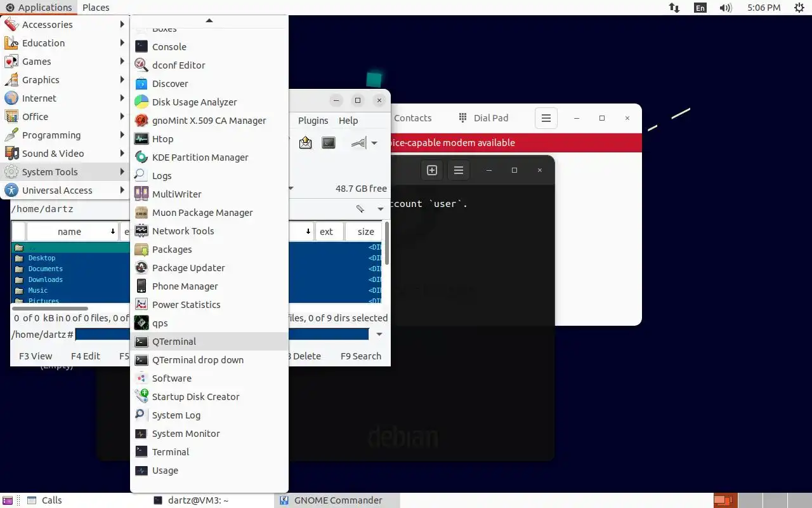Launch Software application
812x508 pixels.
(x=209, y=378)
